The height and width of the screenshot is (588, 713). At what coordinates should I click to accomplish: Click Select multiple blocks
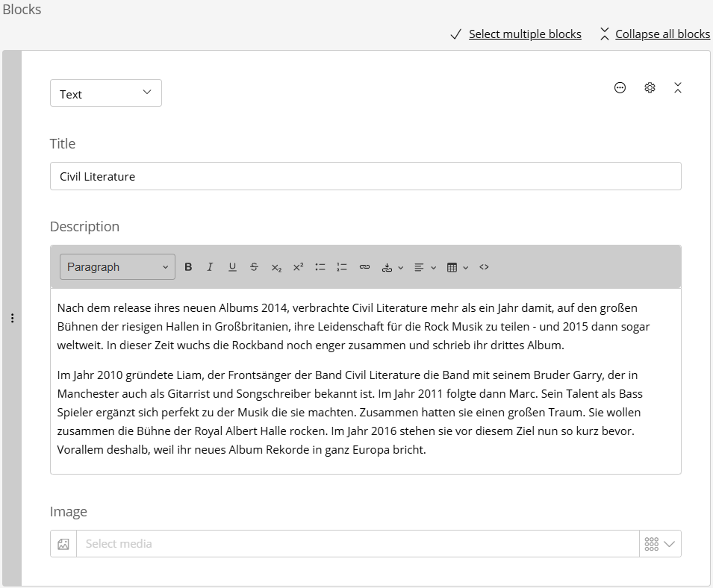(x=524, y=34)
